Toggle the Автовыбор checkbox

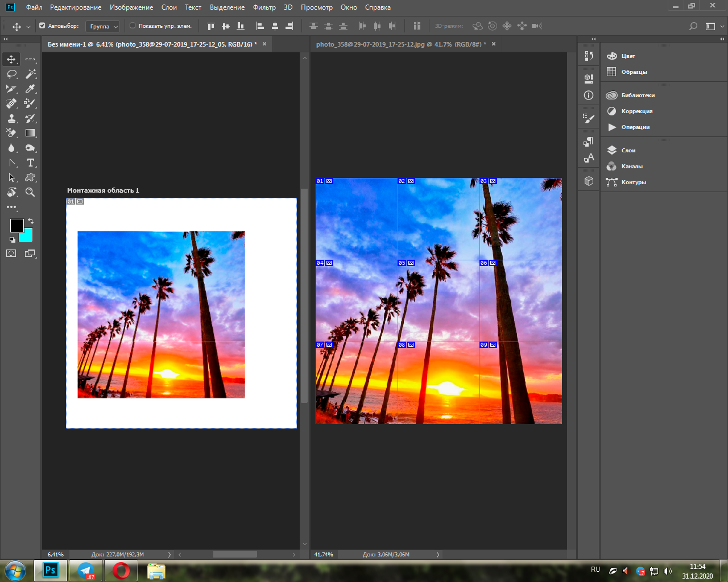(42, 26)
